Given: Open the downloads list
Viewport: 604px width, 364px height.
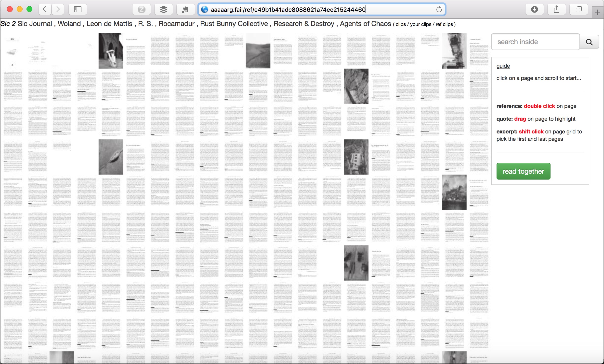Looking at the screenshot, I should tap(534, 9).
